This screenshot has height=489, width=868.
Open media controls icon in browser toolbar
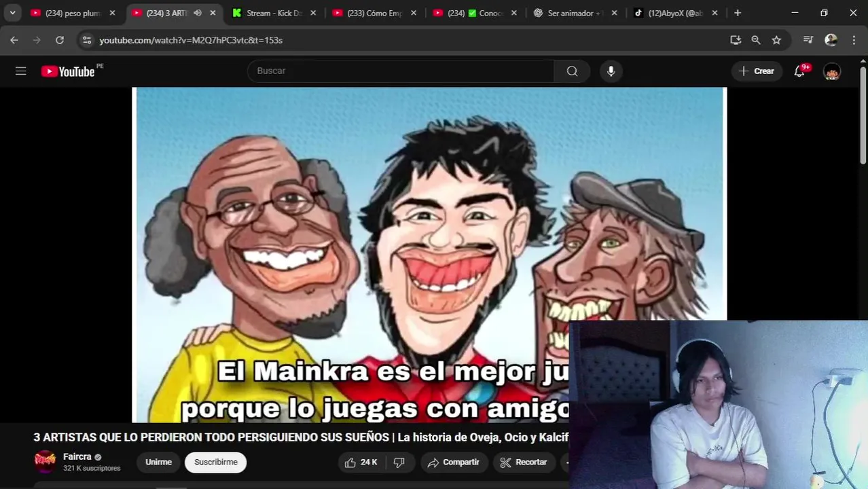[808, 40]
